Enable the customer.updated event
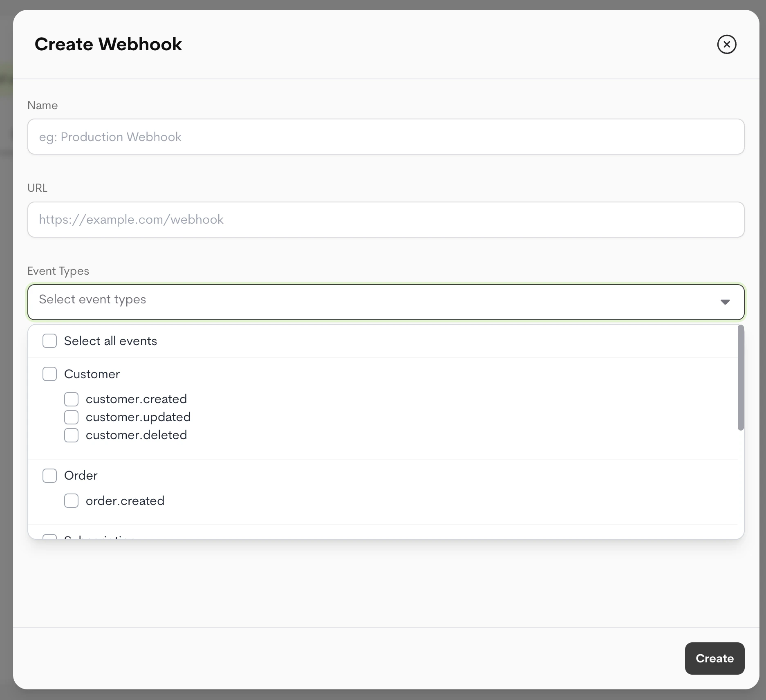Viewport: 766px width, 700px height. (x=71, y=417)
